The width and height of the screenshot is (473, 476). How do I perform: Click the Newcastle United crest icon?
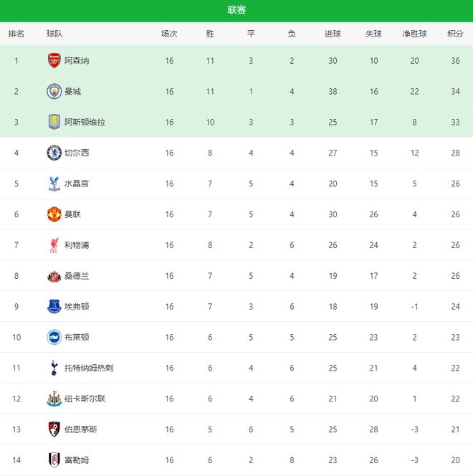click(x=54, y=399)
